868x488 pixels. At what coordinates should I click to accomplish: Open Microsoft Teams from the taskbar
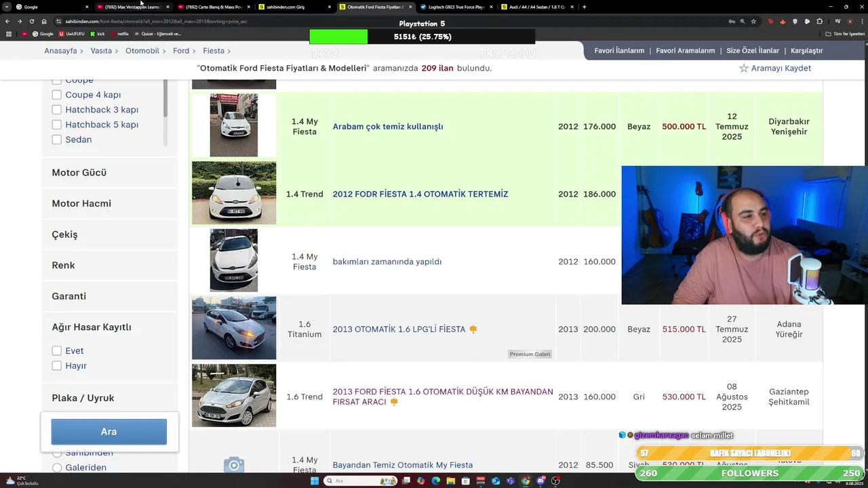[511, 481]
